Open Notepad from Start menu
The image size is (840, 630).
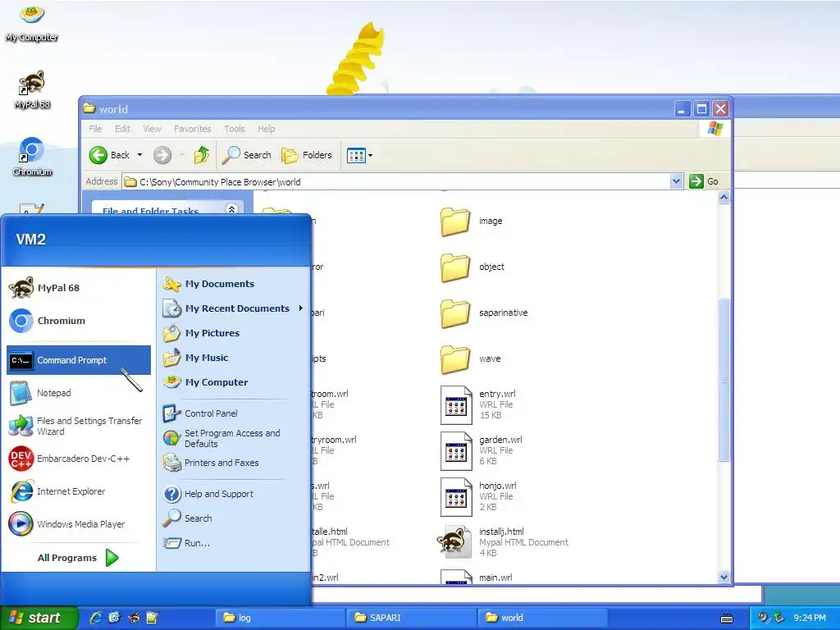pos(78,393)
